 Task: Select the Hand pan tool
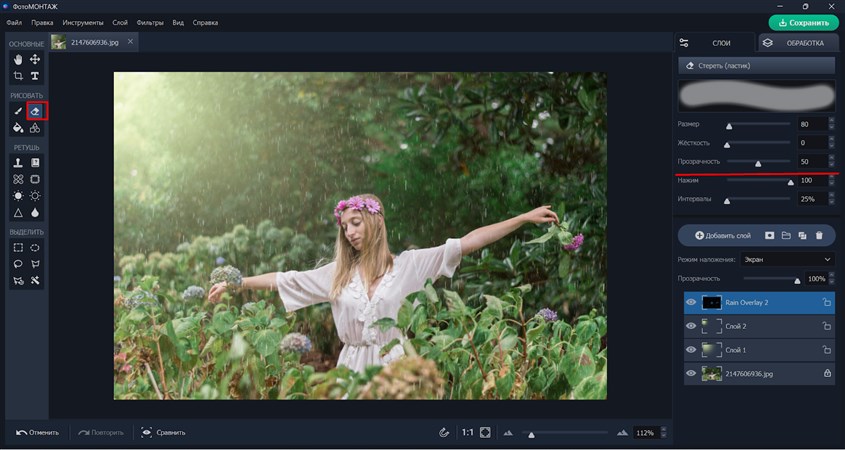click(x=18, y=60)
